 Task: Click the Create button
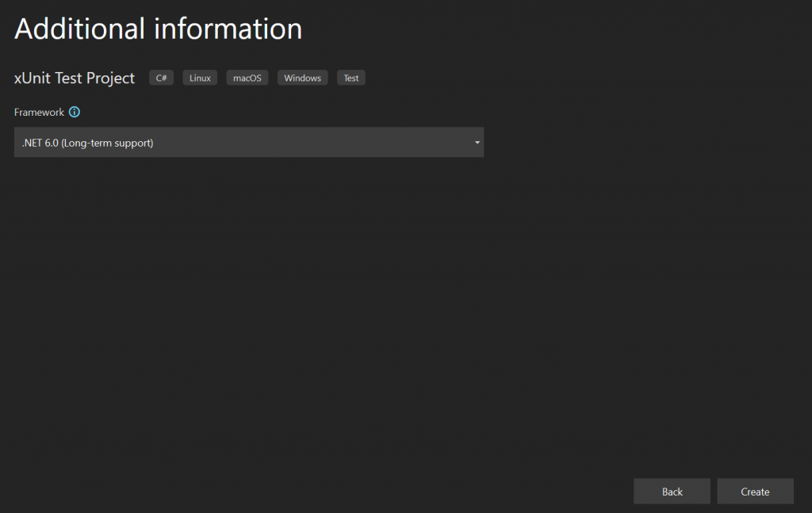(755, 491)
